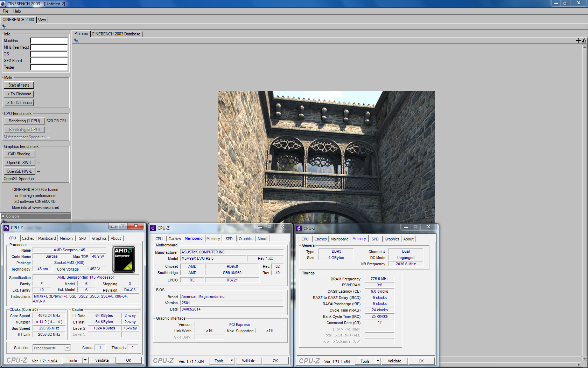The image size is (588, 368).
Task: Click the Pictures vertical scrollbar up arrow
Action: pyautogui.click(x=584, y=47)
